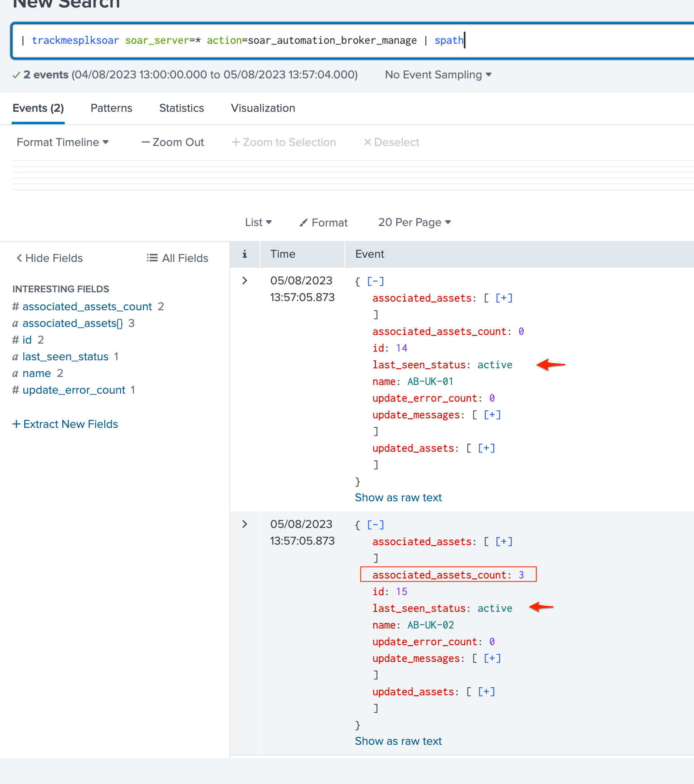Open the 20 Per Page dropdown
This screenshot has height=784, width=694.
point(415,222)
